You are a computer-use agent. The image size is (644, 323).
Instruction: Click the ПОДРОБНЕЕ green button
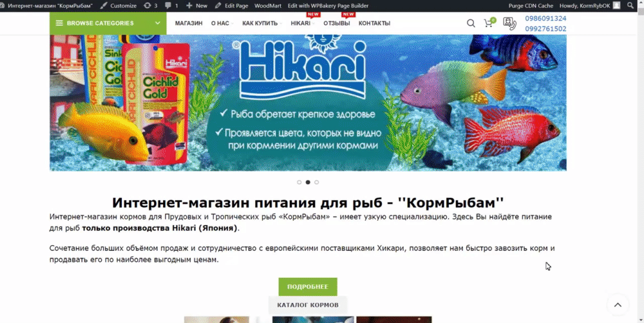pyautogui.click(x=308, y=286)
